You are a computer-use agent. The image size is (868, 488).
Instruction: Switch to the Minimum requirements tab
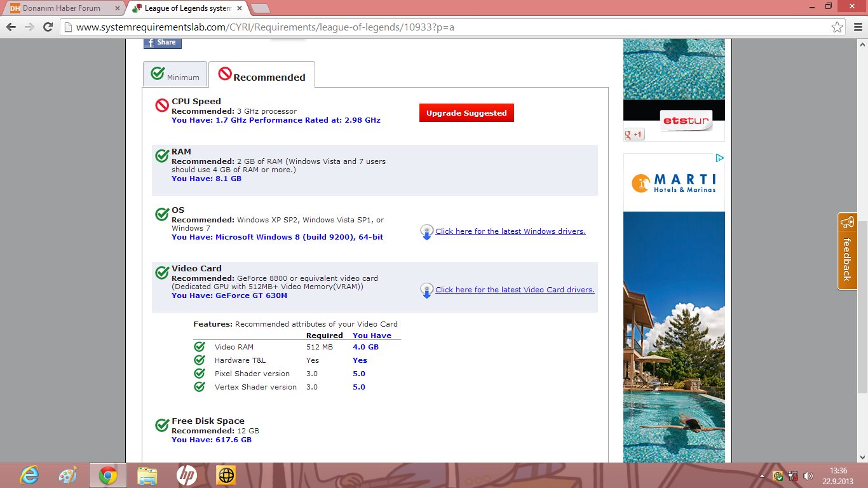(175, 75)
